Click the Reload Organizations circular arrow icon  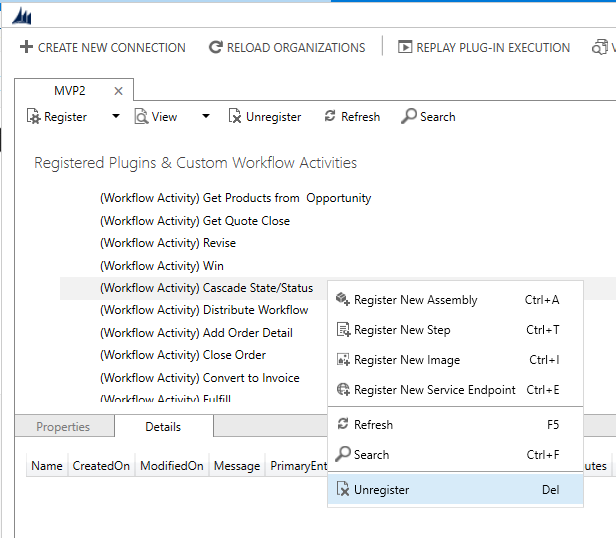tap(216, 47)
